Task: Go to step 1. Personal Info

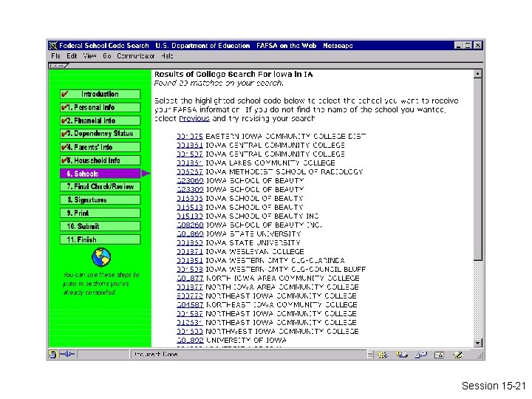Action: [100, 107]
